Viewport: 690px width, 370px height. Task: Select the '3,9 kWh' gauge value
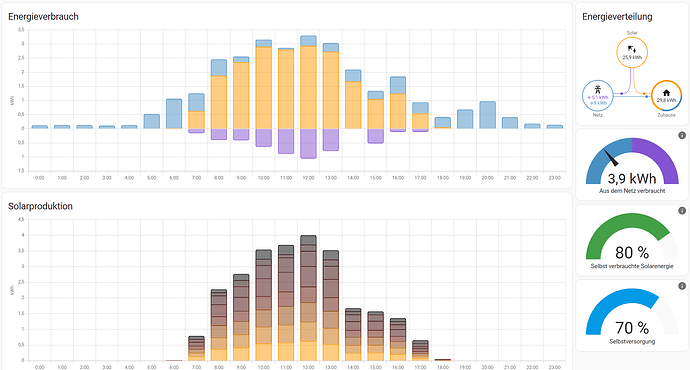632,179
